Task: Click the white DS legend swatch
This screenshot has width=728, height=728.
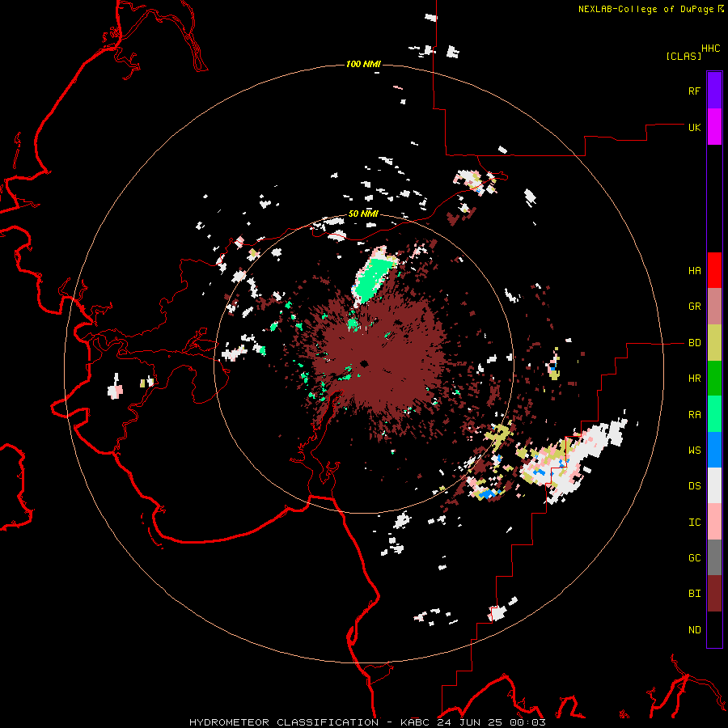Action: pyautogui.click(x=714, y=485)
